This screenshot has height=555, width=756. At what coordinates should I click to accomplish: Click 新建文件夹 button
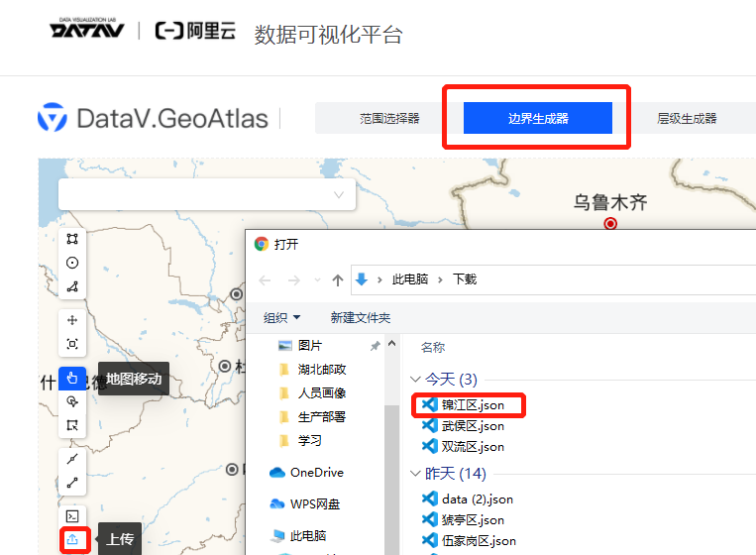click(x=360, y=318)
